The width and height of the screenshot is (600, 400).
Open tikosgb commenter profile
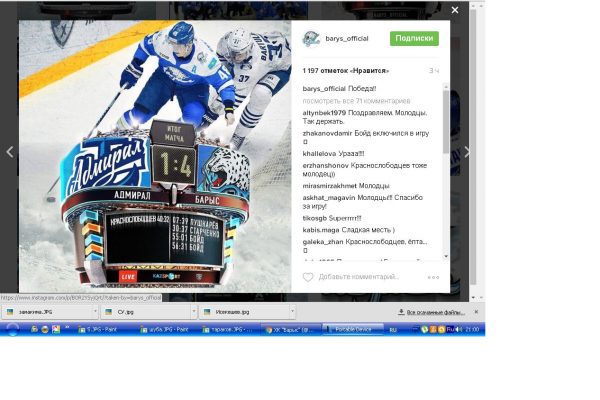[x=315, y=218]
